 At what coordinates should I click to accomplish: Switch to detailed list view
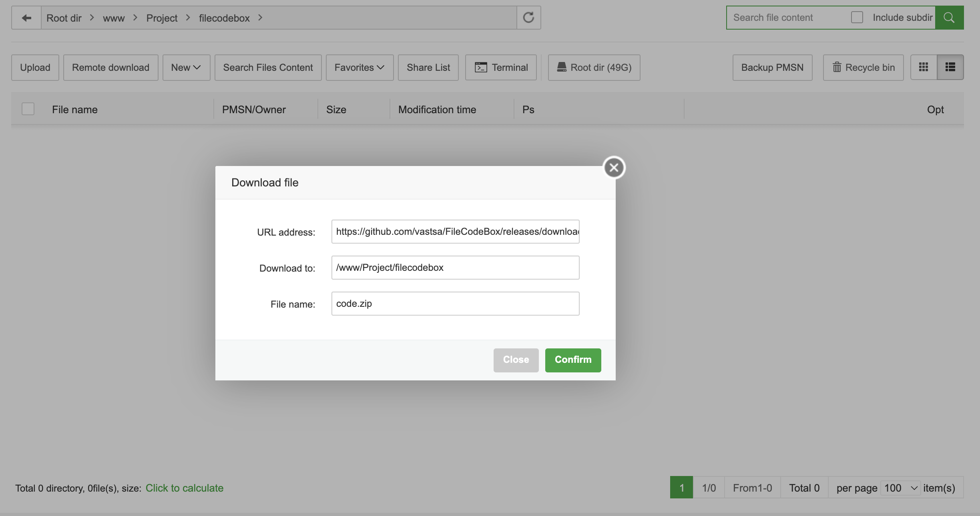point(950,67)
